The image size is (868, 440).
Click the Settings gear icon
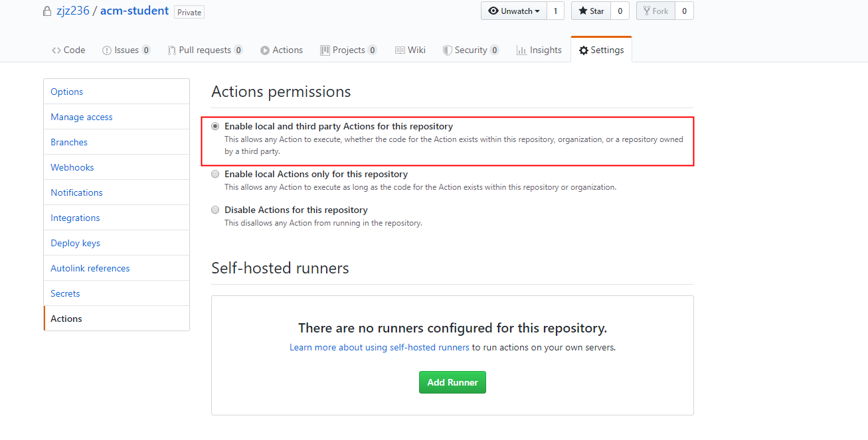(584, 50)
